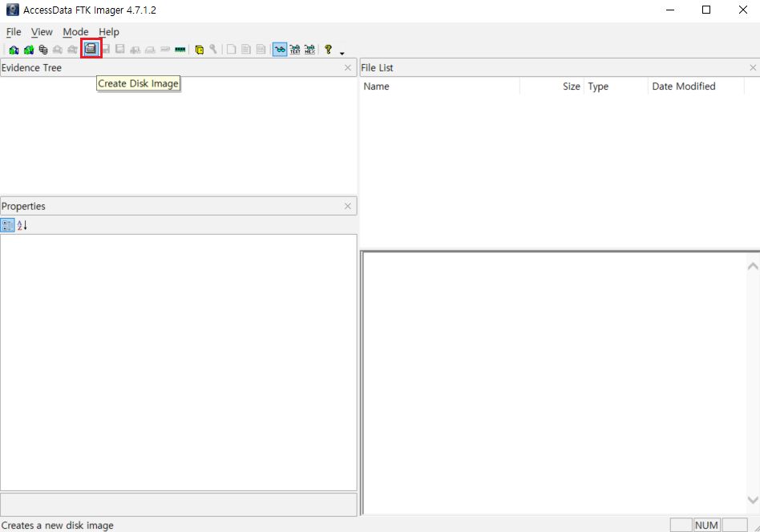760x532 pixels.
Task: Click the Add All Attached Devices icon
Action: pyautogui.click(x=29, y=50)
